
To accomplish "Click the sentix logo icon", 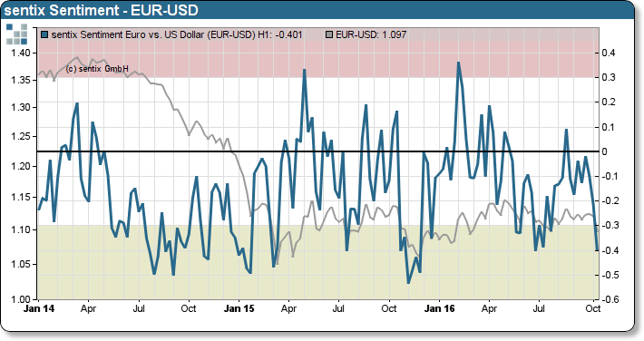I will (x=17, y=34).
